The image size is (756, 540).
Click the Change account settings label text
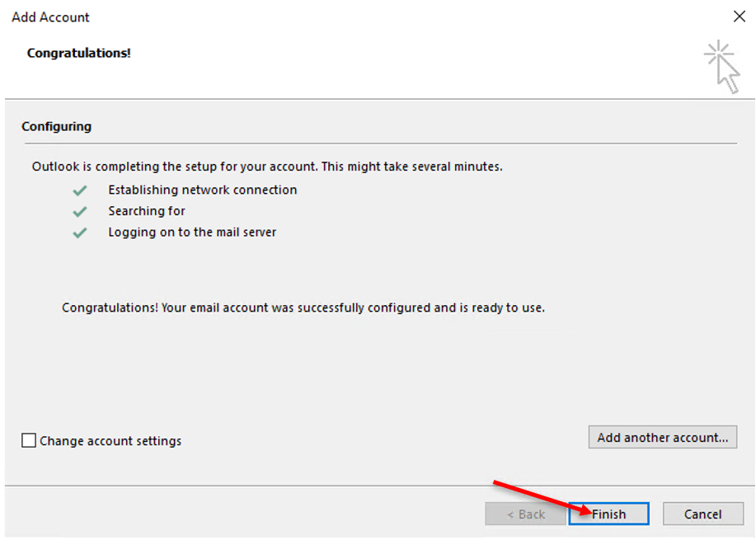[110, 441]
